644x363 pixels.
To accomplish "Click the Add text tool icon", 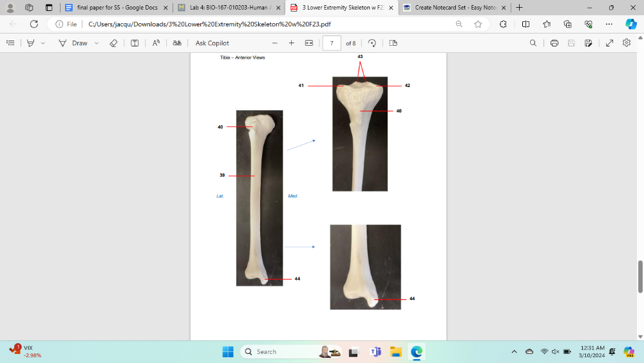I will 135,43.
